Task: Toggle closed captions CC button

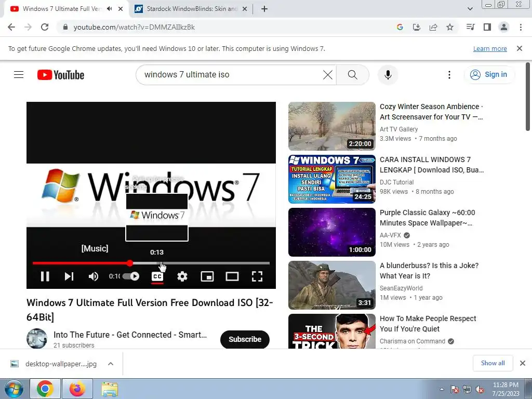Action: [157, 276]
